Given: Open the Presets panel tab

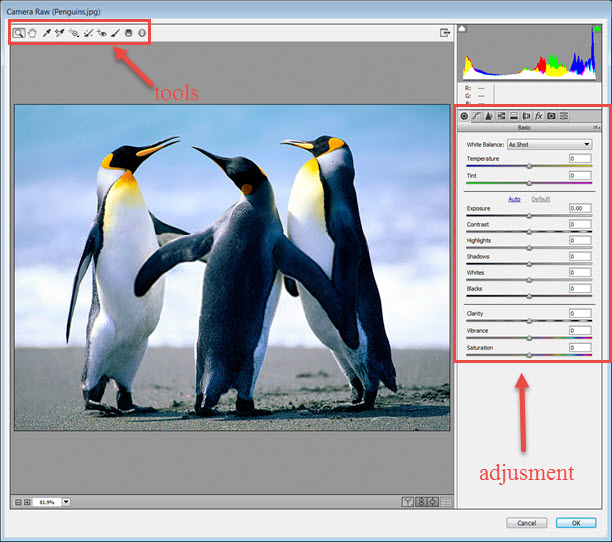Looking at the screenshot, I should point(564,116).
